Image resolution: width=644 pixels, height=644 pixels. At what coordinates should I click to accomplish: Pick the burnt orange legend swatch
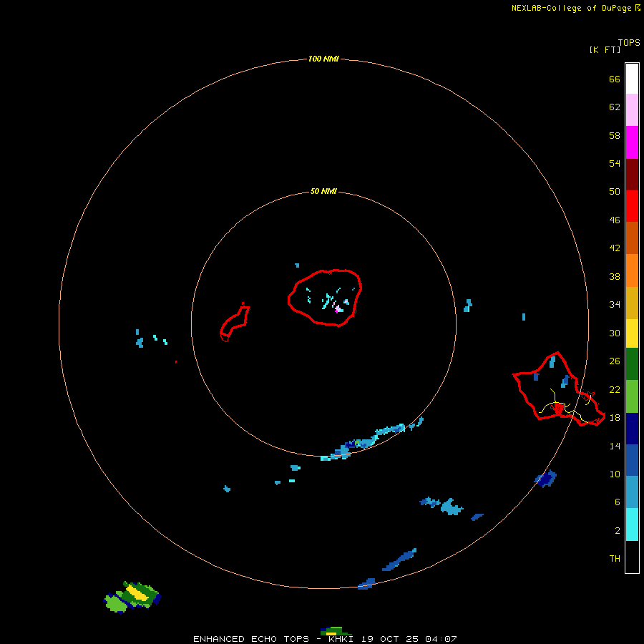(x=632, y=238)
